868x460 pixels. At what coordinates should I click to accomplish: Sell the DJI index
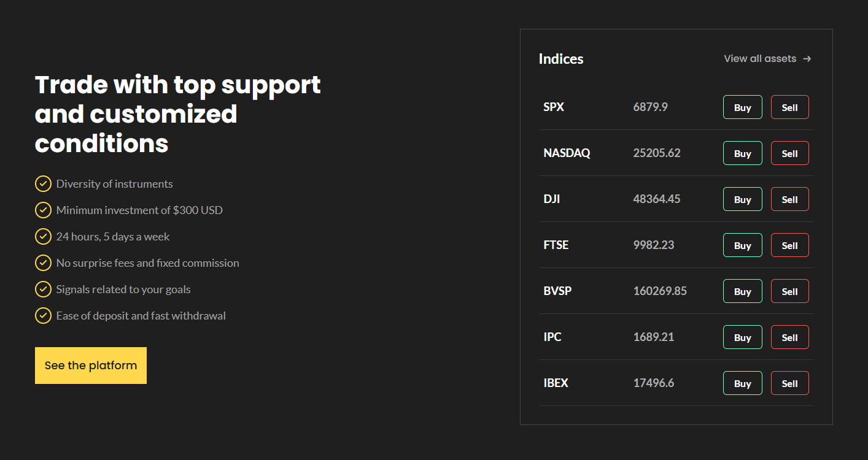tap(789, 199)
